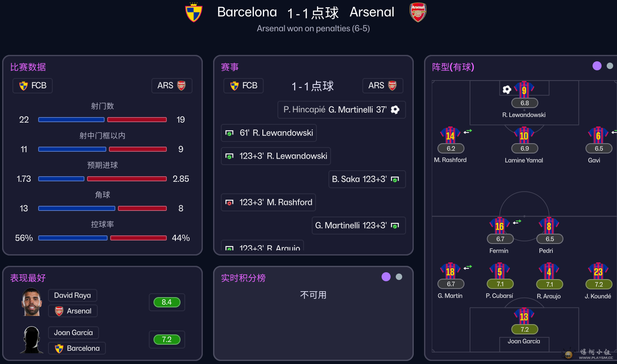The width and height of the screenshot is (617, 364).
Task: Switch to second live table page dot
Action: pyautogui.click(x=399, y=277)
